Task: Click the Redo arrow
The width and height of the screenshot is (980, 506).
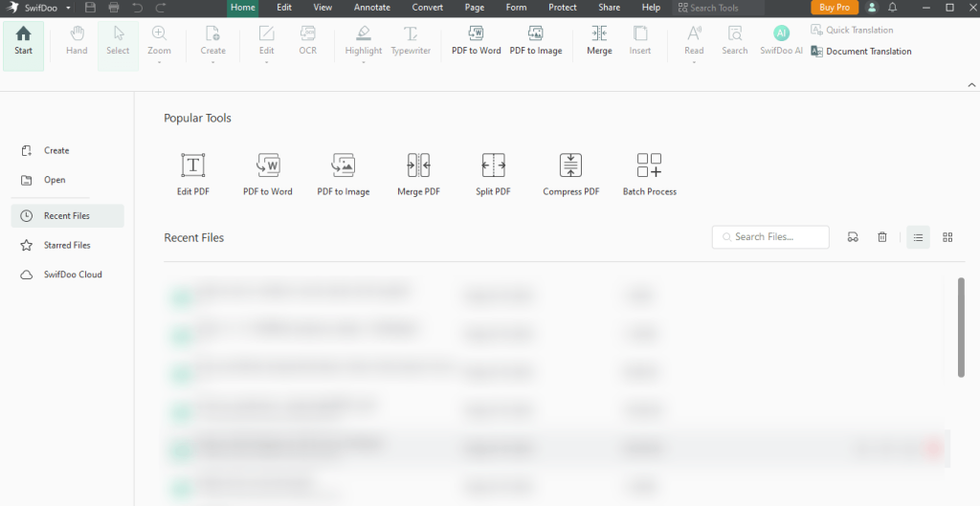Action: click(x=161, y=8)
